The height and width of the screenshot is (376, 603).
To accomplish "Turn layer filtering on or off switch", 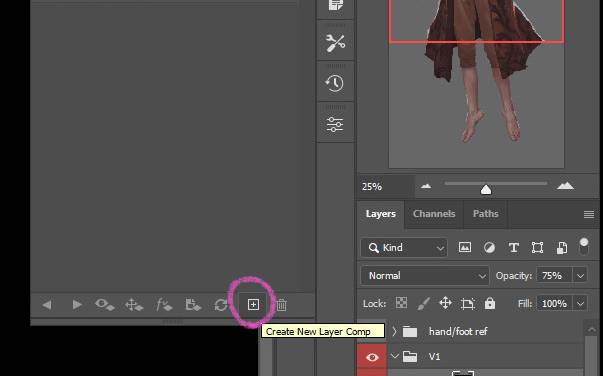I will (x=584, y=246).
